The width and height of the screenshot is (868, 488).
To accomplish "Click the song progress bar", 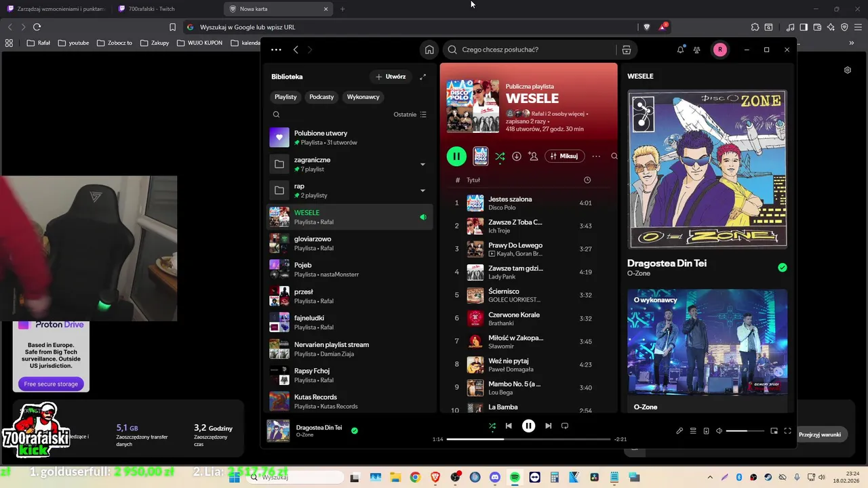I will (528, 439).
